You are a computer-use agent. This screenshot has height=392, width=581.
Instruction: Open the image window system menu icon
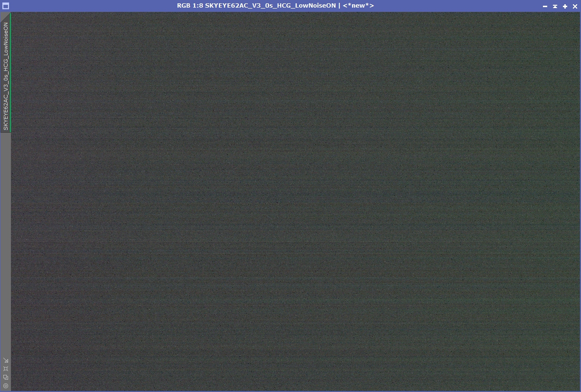[x=6, y=6]
